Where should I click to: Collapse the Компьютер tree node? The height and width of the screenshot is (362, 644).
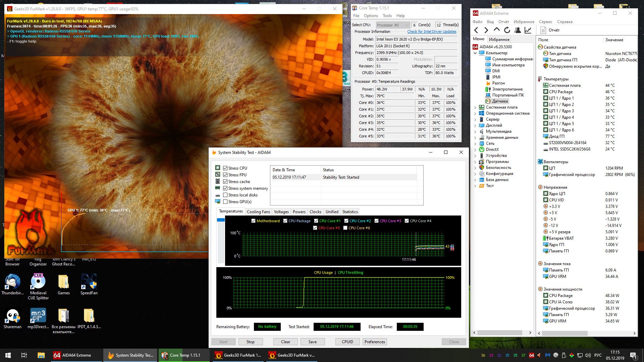click(x=475, y=53)
